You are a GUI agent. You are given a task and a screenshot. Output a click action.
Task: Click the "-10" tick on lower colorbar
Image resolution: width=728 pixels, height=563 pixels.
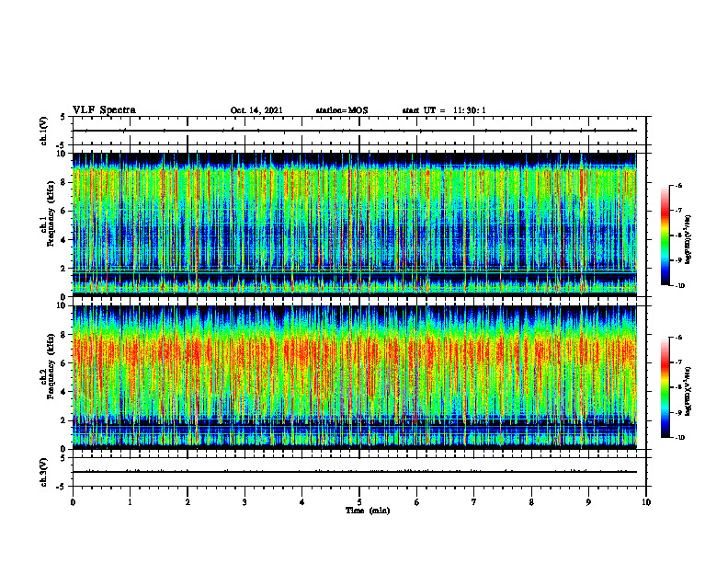tap(679, 438)
